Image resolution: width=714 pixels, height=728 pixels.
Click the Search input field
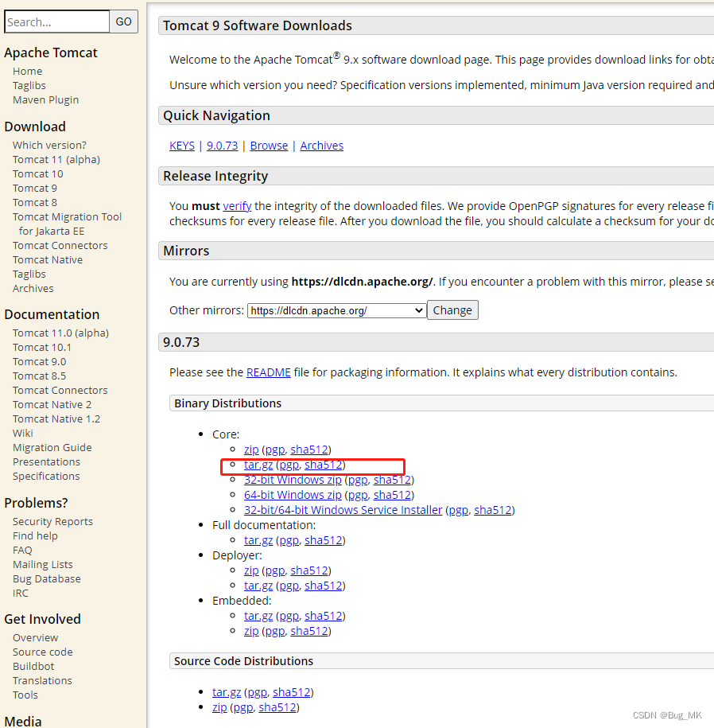coord(56,21)
